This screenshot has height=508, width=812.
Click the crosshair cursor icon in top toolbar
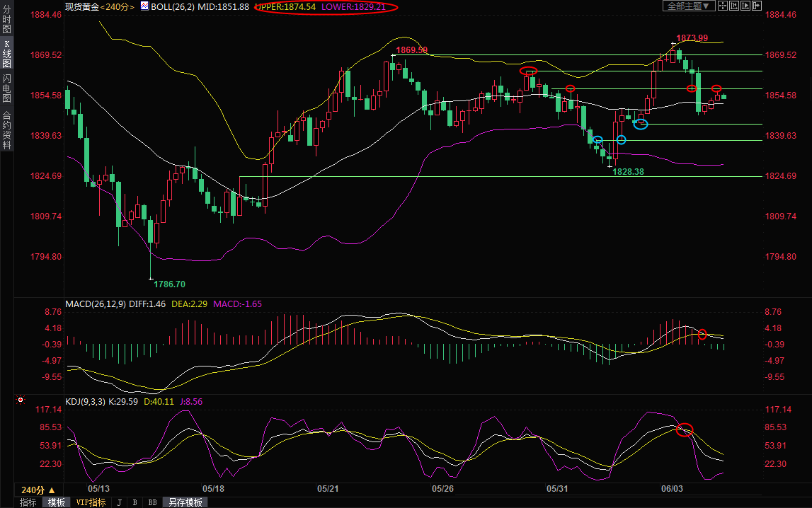723,6
